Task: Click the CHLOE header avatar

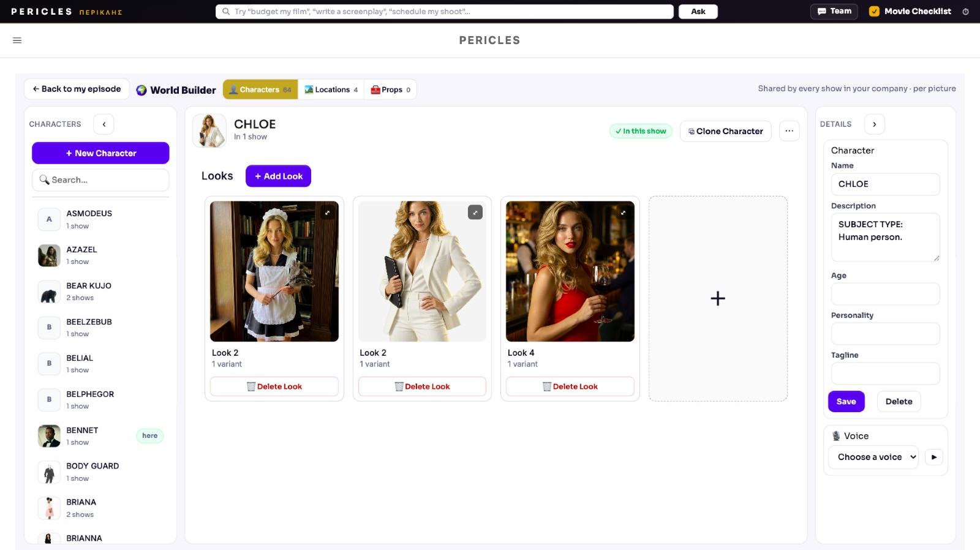Action: point(209,130)
